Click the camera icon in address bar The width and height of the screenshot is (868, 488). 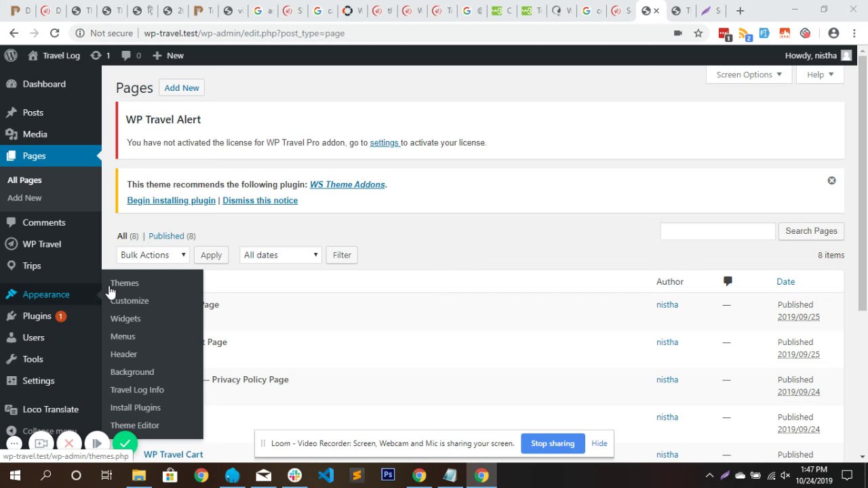click(677, 33)
